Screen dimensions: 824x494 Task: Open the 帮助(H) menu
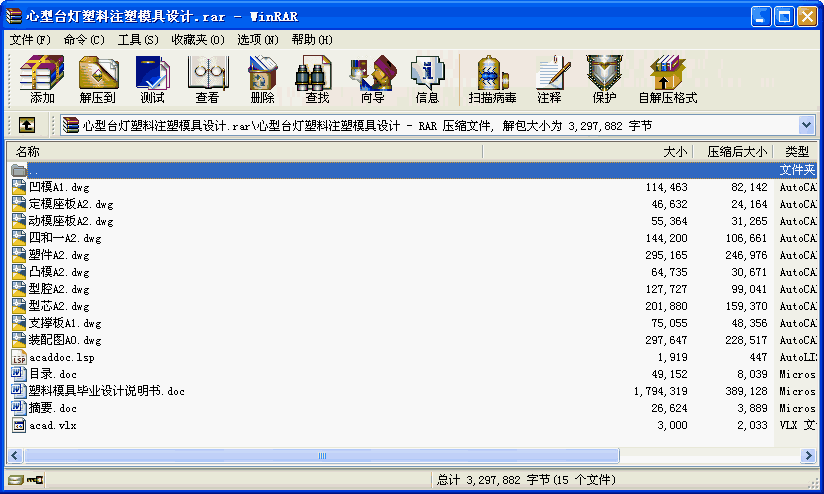tap(312, 40)
